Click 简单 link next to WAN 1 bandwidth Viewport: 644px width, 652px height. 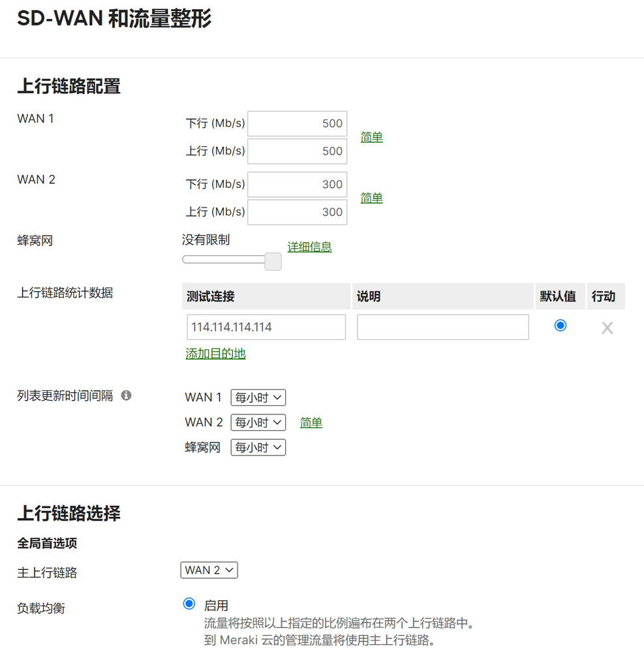(372, 137)
